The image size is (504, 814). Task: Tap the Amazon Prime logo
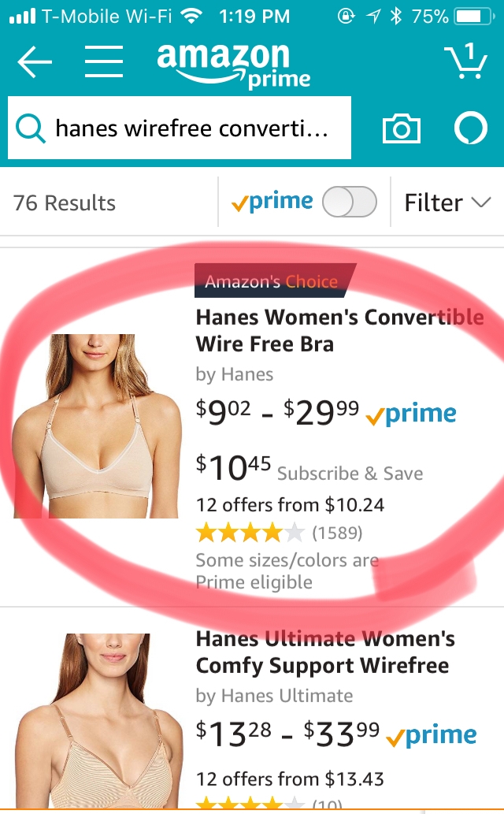click(x=233, y=65)
